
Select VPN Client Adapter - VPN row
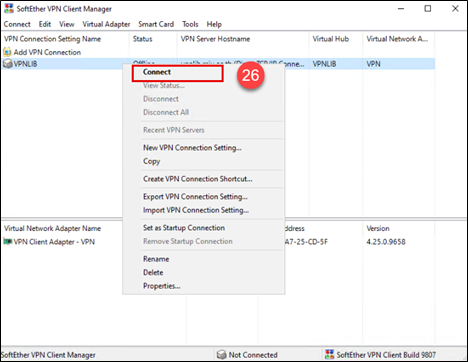(x=54, y=242)
